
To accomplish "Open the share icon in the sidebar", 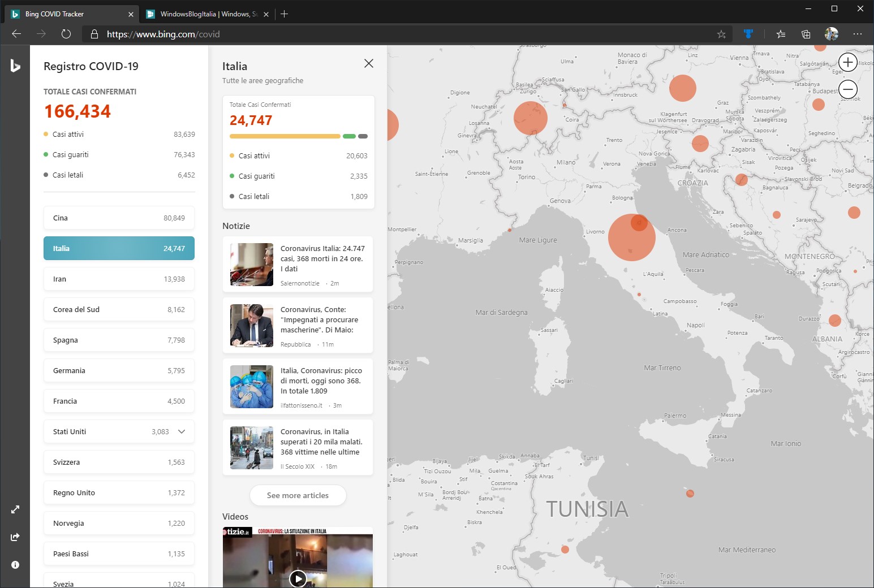I will coord(15,537).
